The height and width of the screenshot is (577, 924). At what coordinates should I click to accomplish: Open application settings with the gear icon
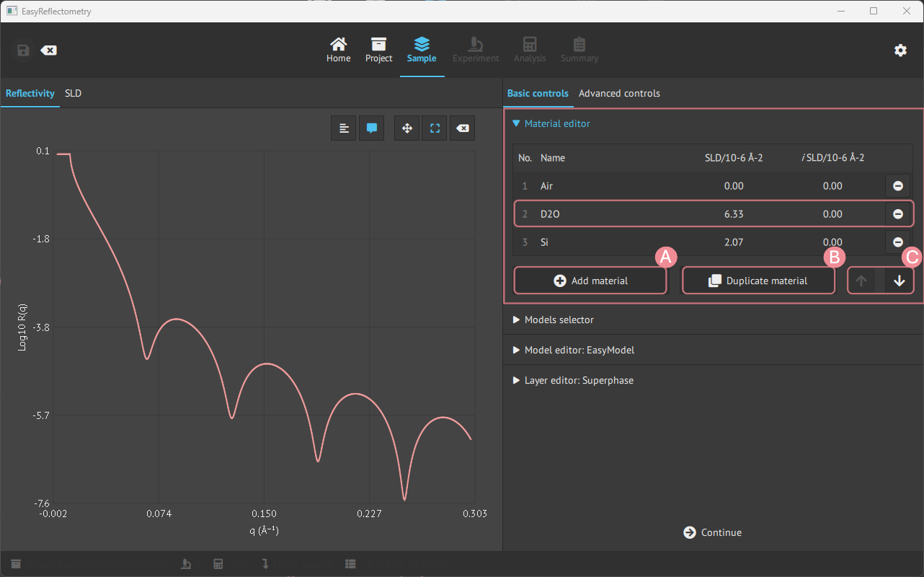(x=900, y=50)
